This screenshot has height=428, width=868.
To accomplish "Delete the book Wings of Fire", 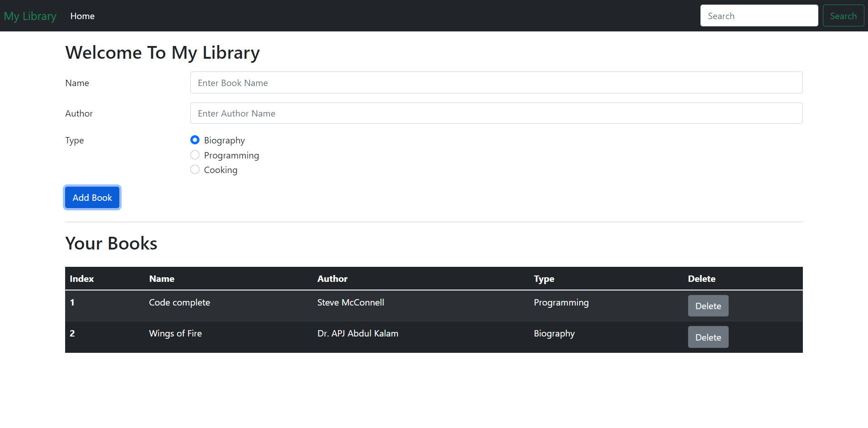I will tap(708, 337).
